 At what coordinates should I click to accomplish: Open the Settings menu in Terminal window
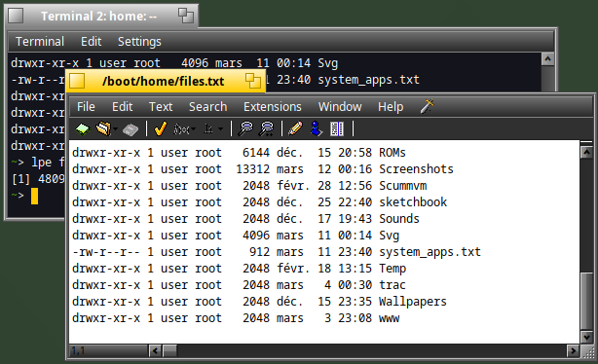(x=139, y=41)
